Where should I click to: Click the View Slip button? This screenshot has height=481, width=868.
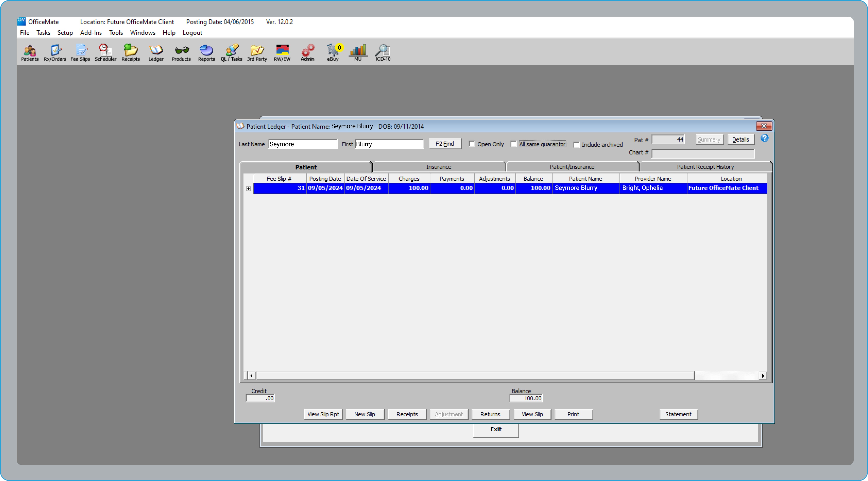532,414
